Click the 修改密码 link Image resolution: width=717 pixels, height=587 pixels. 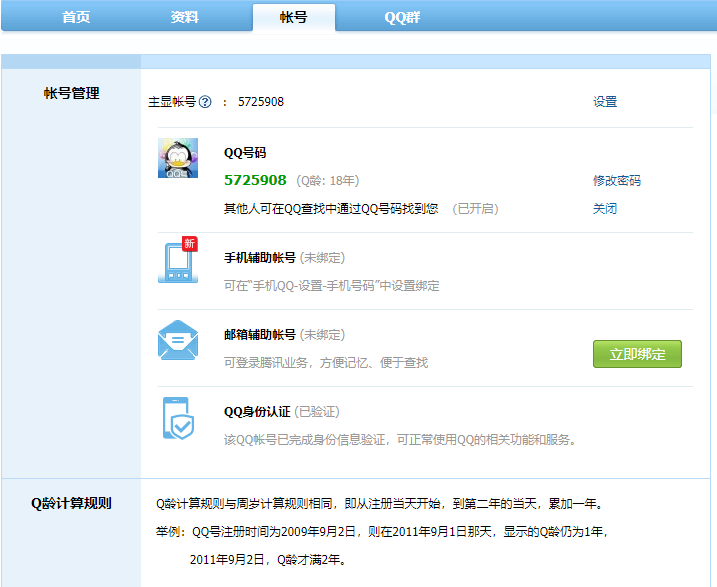[617, 181]
